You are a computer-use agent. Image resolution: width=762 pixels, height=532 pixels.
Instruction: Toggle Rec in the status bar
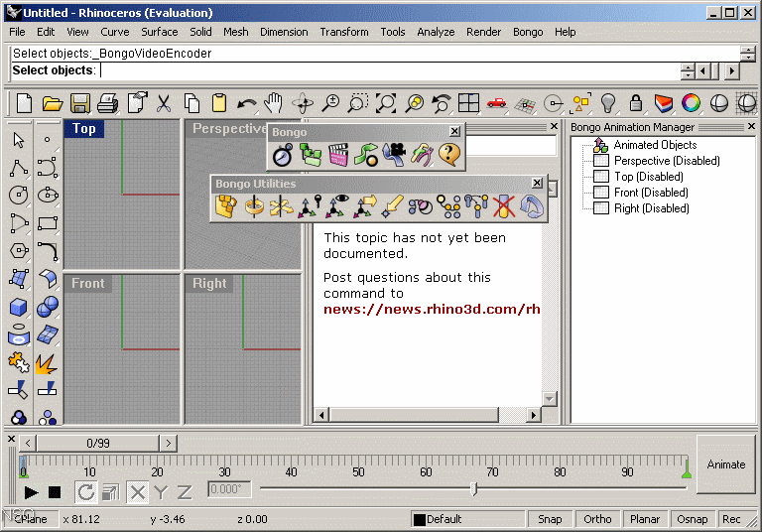click(731, 519)
